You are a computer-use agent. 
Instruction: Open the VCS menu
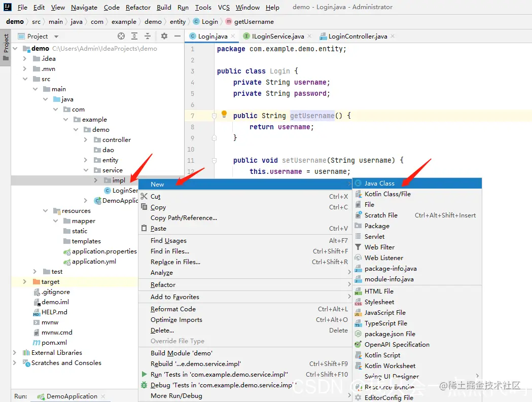224,7
